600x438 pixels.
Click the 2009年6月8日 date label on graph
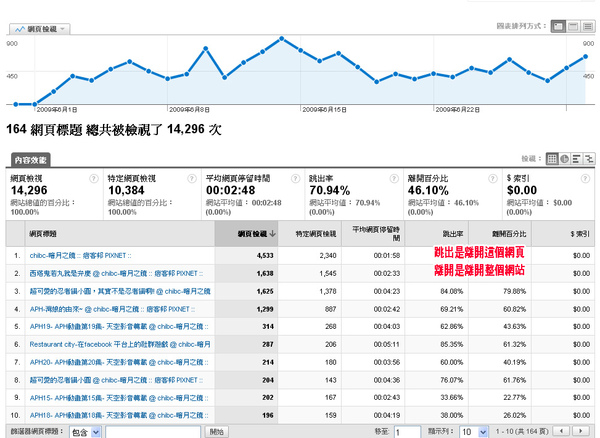click(x=189, y=110)
